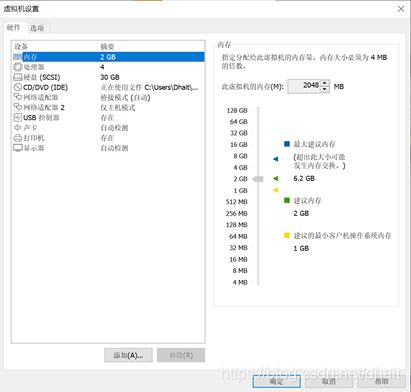Switch to the 选项 tab
The height and width of the screenshot is (392, 411).
(37, 28)
